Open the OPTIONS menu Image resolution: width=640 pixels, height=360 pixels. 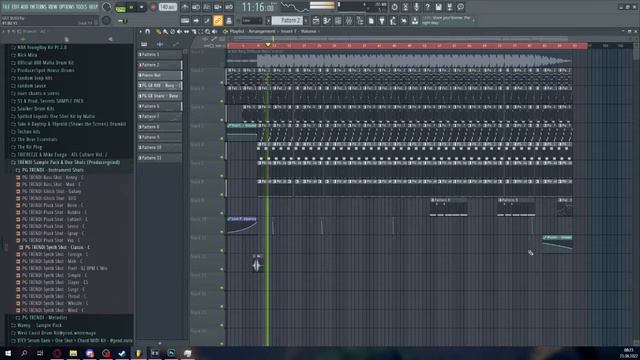pyautogui.click(x=68, y=7)
